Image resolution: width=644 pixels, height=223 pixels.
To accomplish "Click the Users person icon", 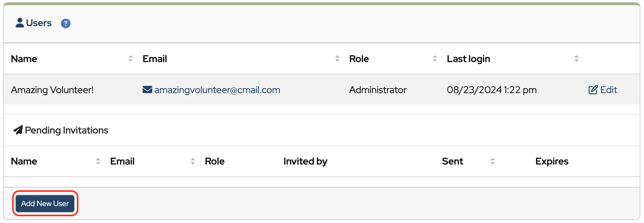I will click(x=20, y=23).
